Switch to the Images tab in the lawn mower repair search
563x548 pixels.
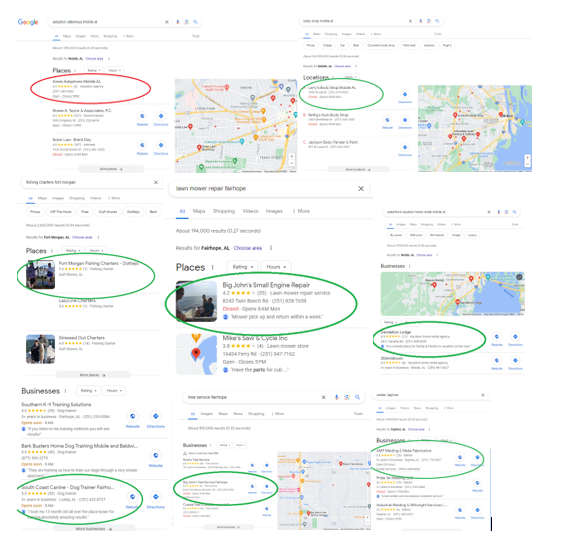(274, 211)
